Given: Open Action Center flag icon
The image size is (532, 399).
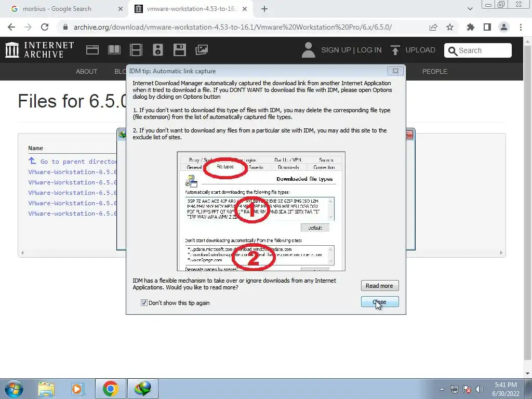Looking at the screenshot, I should (x=467, y=389).
